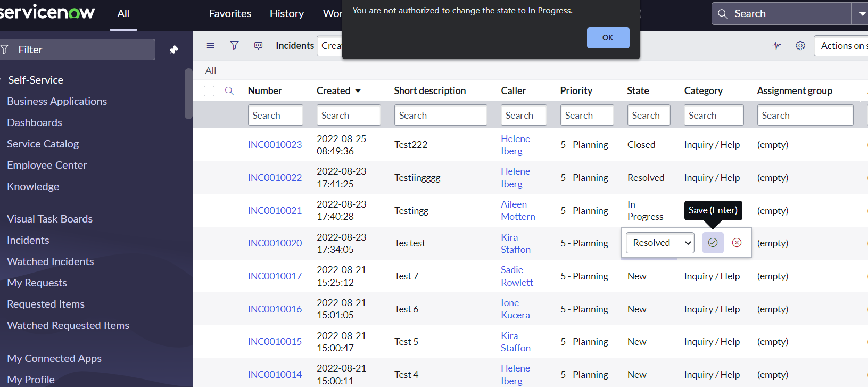Image resolution: width=868 pixels, height=387 pixels.
Task: Open Business Applications in navigator
Action: coord(57,101)
